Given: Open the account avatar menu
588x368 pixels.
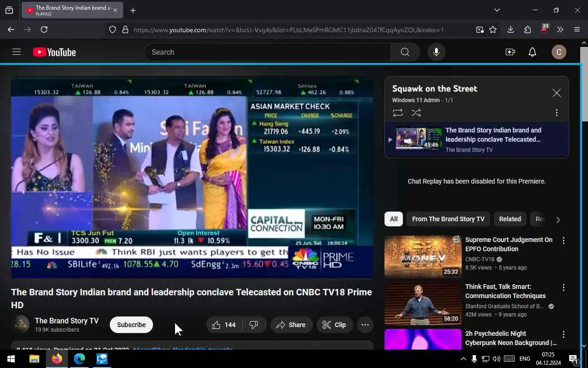Looking at the screenshot, I should coord(559,52).
